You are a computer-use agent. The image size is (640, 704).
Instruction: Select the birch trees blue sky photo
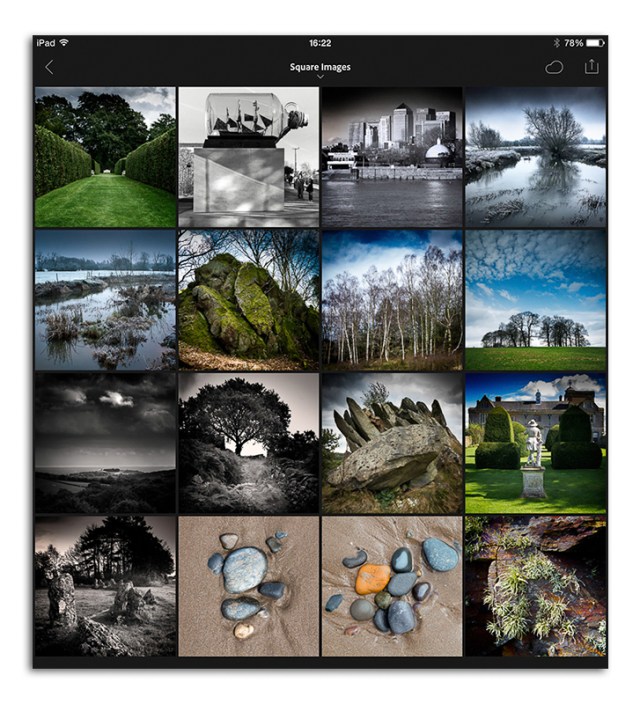[x=392, y=300]
